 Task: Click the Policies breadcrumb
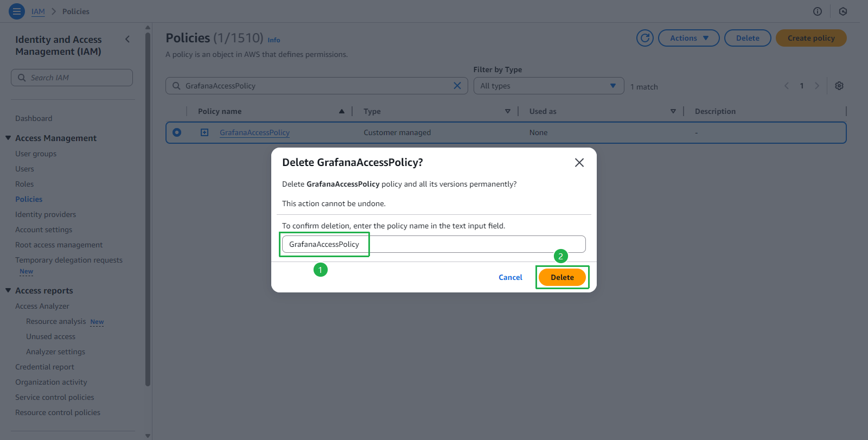coord(76,11)
